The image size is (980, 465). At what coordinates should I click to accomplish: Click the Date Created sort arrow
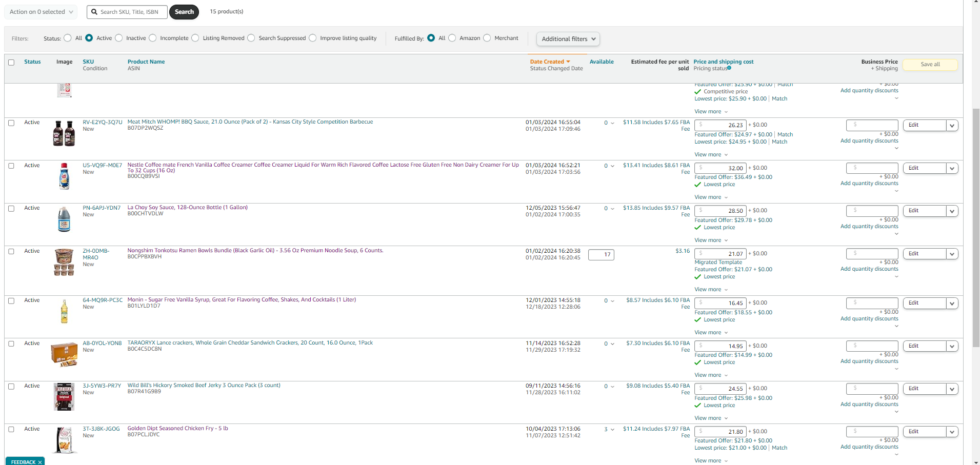pyautogui.click(x=568, y=62)
